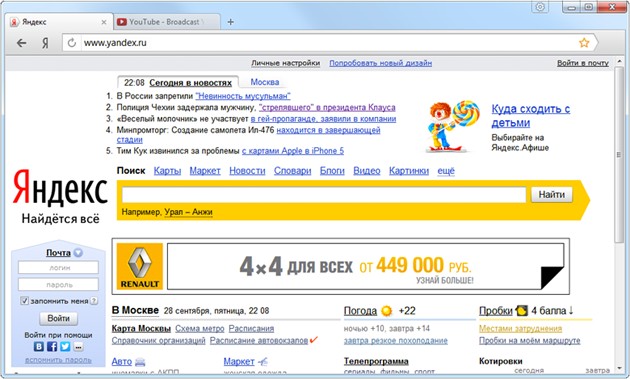Open the Картинки service link
Image resolution: width=630 pixels, height=379 pixels.
(x=409, y=171)
